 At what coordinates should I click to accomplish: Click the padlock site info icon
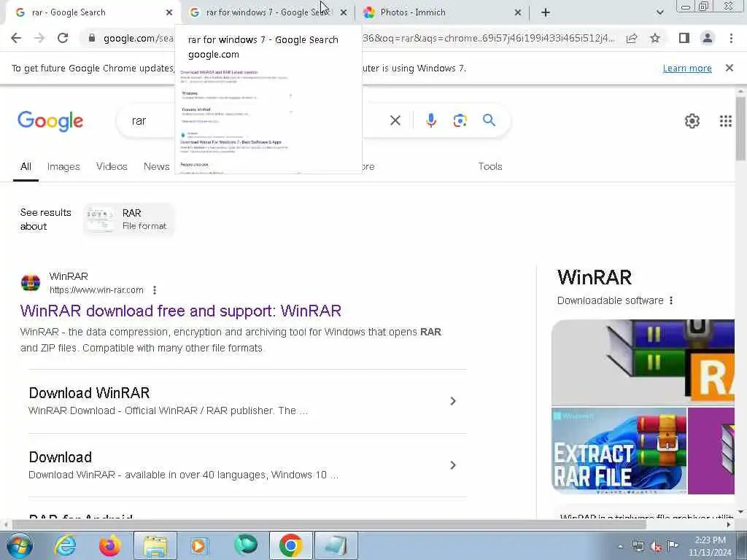pos(92,38)
